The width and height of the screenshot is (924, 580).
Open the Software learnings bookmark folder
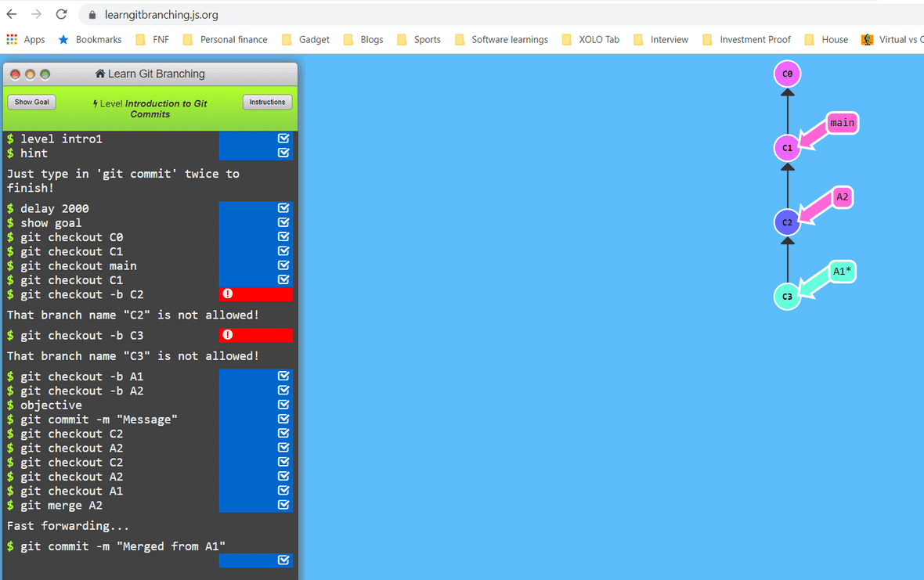click(501, 40)
